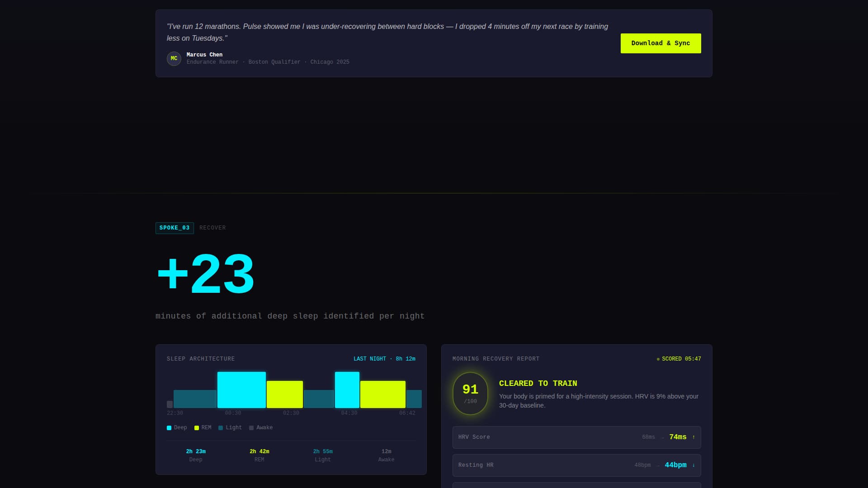Click the 68ms previous HRV value
Screen dimensions: 868x488
click(648, 437)
